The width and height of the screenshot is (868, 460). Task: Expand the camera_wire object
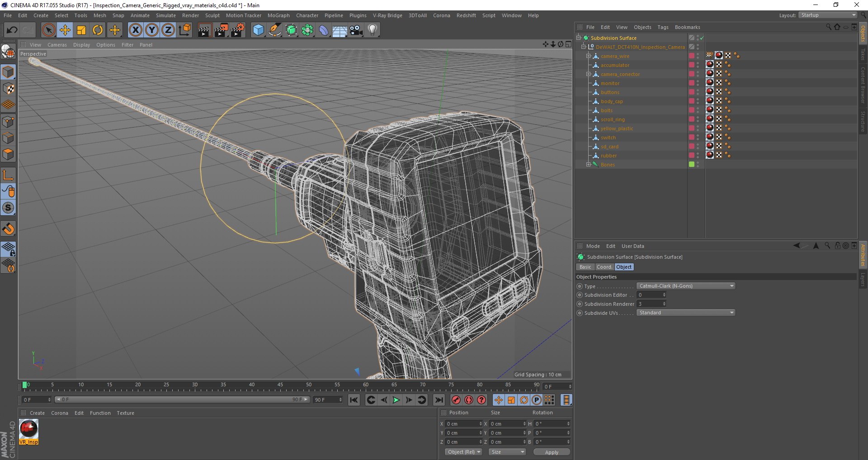click(588, 56)
